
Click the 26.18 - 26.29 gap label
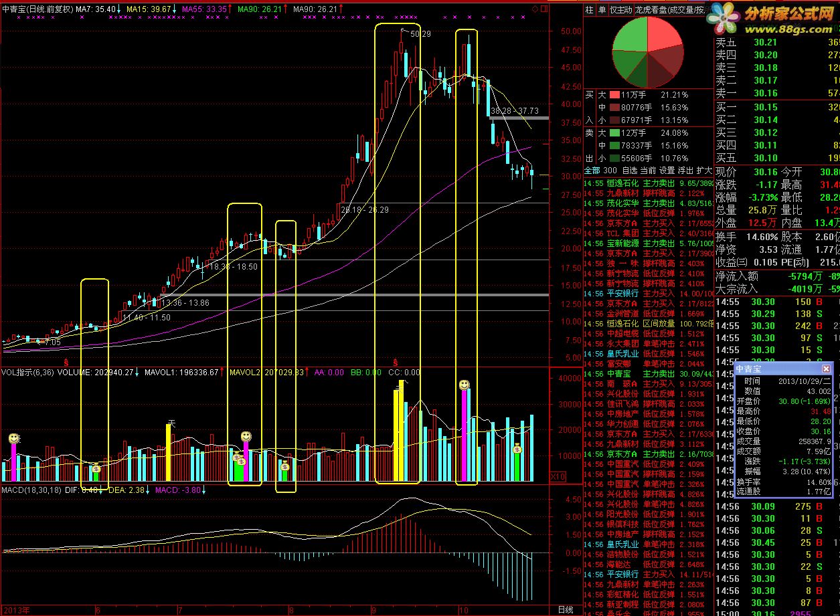pyautogui.click(x=364, y=209)
